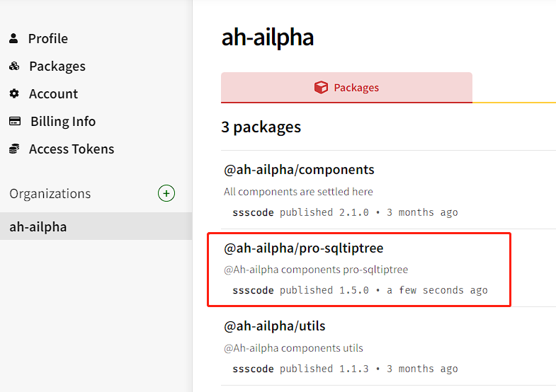Click ssscode publisher under pro-sqltiptree
This screenshot has height=392, width=556.
253,290
